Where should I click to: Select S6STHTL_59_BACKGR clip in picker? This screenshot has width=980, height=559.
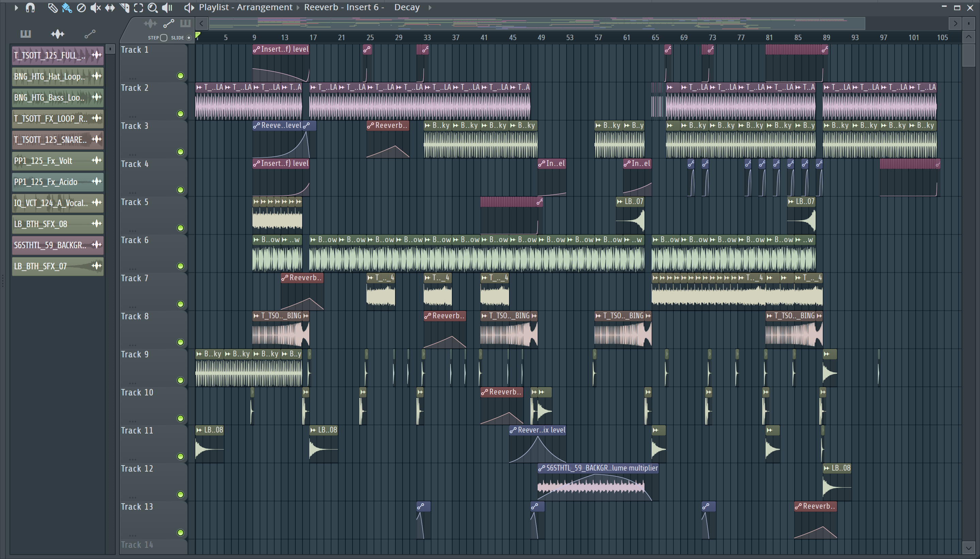(58, 245)
